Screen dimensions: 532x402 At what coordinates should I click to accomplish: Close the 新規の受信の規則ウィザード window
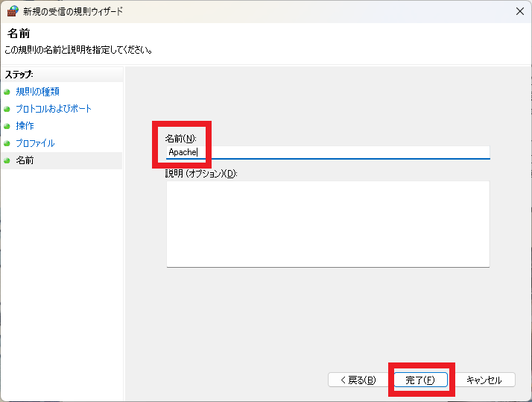tap(520, 11)
